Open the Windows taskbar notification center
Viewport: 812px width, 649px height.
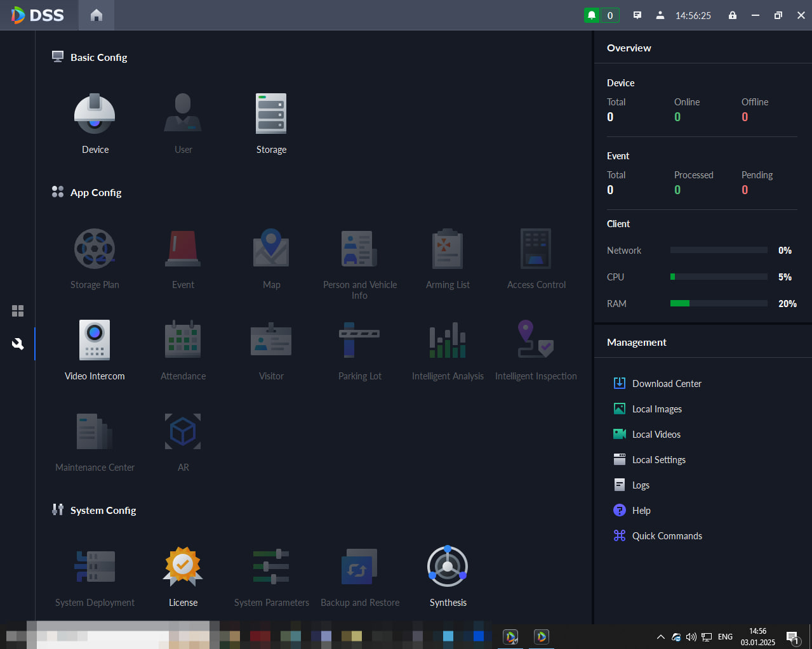point(792,637)
